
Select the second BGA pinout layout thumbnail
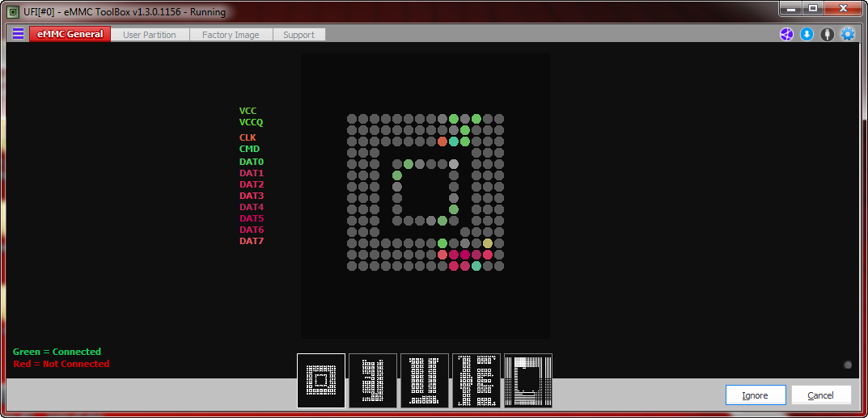coord(373,381)
